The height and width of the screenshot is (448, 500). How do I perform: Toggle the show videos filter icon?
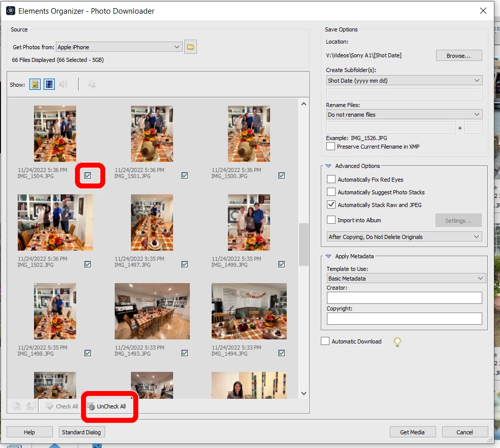click(49, 84)
